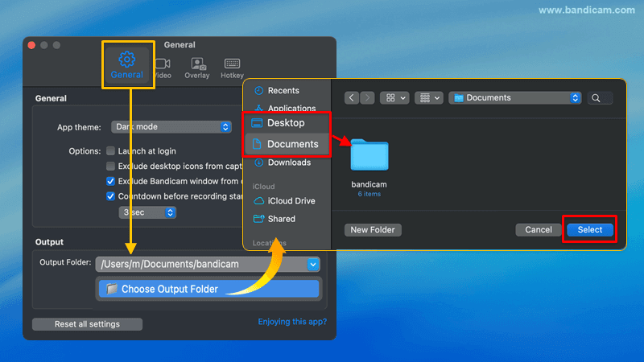Click the search magnifier icon in file dialog
The image size is (644, 362).
[596, 98]
